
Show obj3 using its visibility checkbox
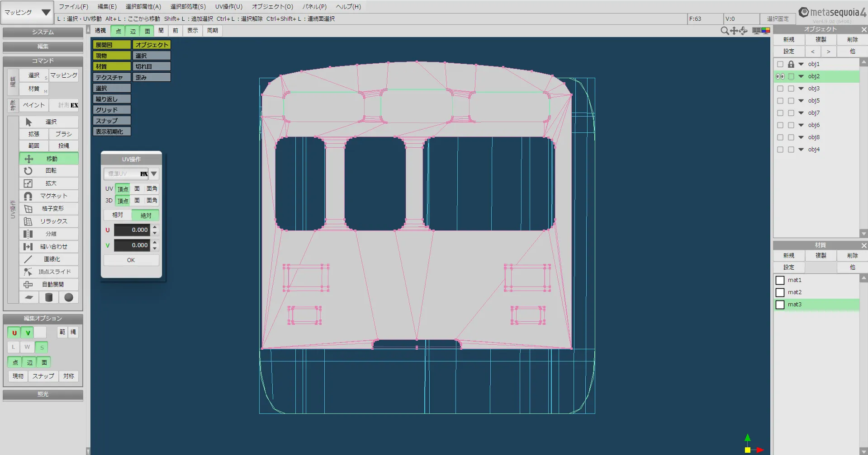pyautogui.click(x=780, y=89)
